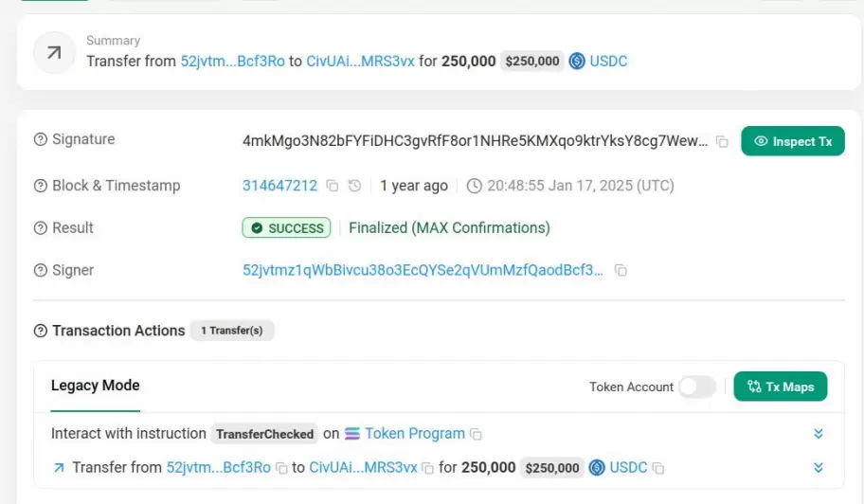The height and width of the screenshot is (504, 864).
Task: Click timestamp 20:48:55 Jan 17, 2025 (UTC)
Action: click(580, 186)
